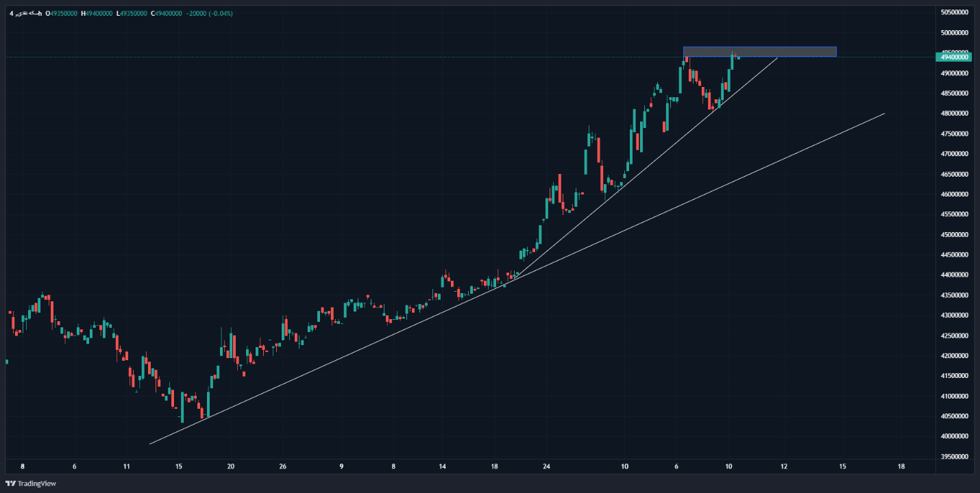This screenshot has height=493, width=980.
Task: Click date label 12 on time axis
Action: (x=784, y=467)
